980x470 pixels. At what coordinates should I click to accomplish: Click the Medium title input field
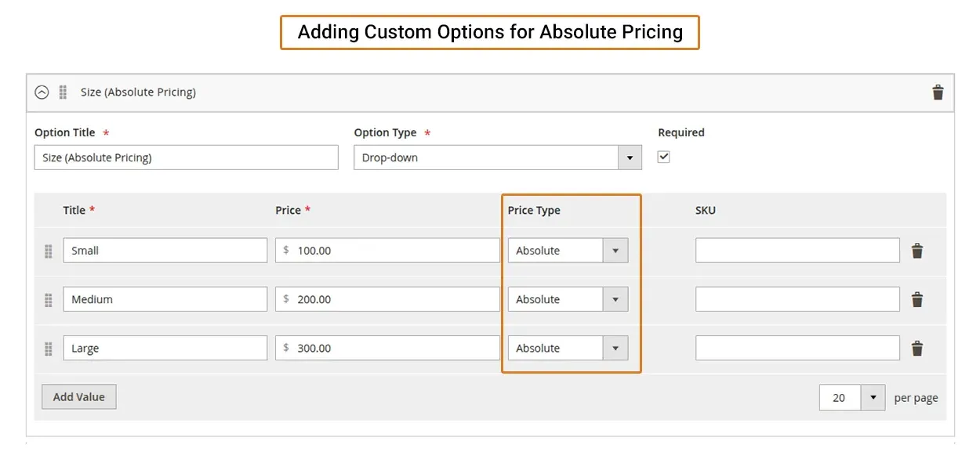tap(165, 299)
